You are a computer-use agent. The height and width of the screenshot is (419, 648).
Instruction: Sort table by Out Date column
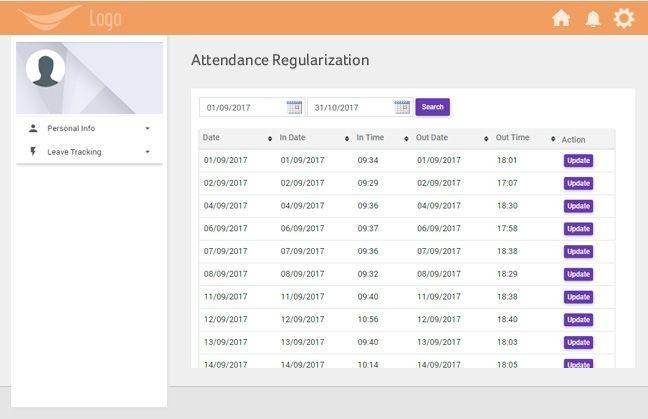point(486,139)
